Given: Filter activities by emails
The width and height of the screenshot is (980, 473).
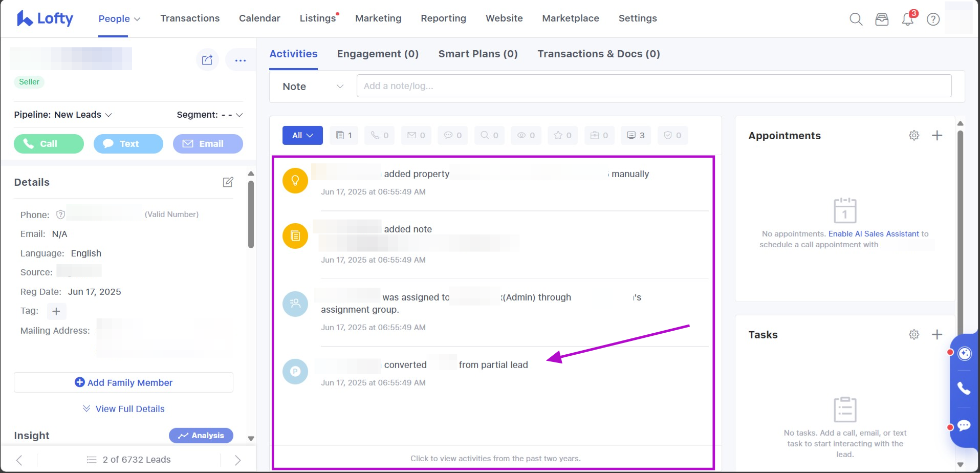Looking at the screenshot, I should click(x=416, y=136).
